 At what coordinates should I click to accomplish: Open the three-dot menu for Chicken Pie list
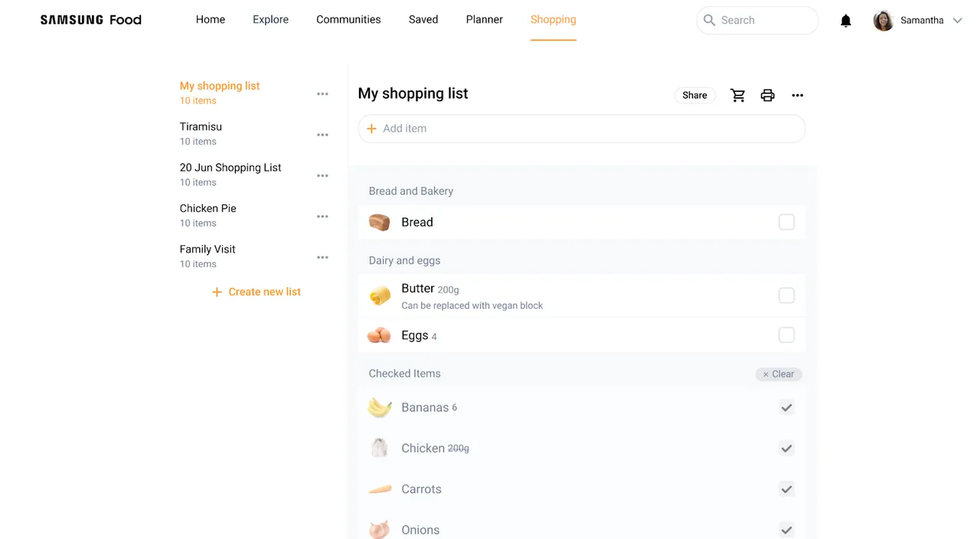click(x=322, y=217)
